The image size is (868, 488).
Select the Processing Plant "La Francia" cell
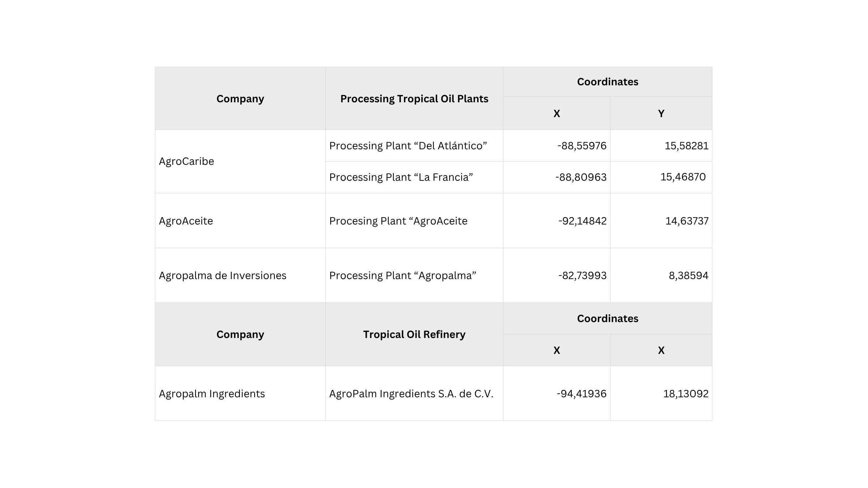point(401,177)
